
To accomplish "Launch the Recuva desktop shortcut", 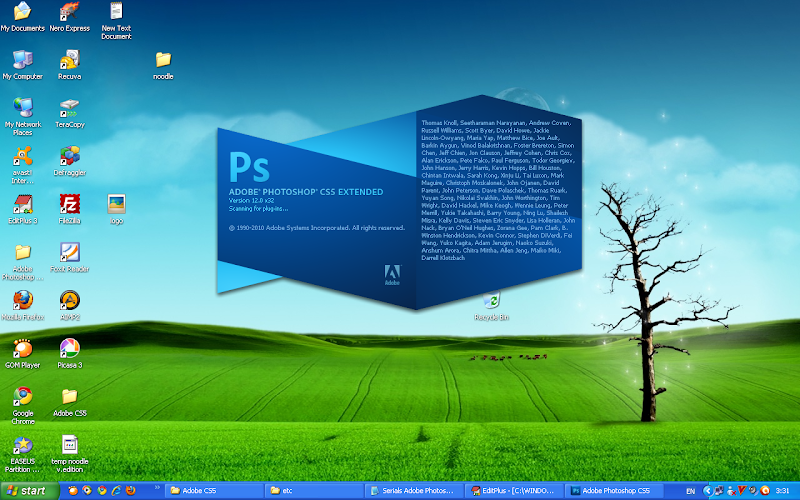I will 69,65.
